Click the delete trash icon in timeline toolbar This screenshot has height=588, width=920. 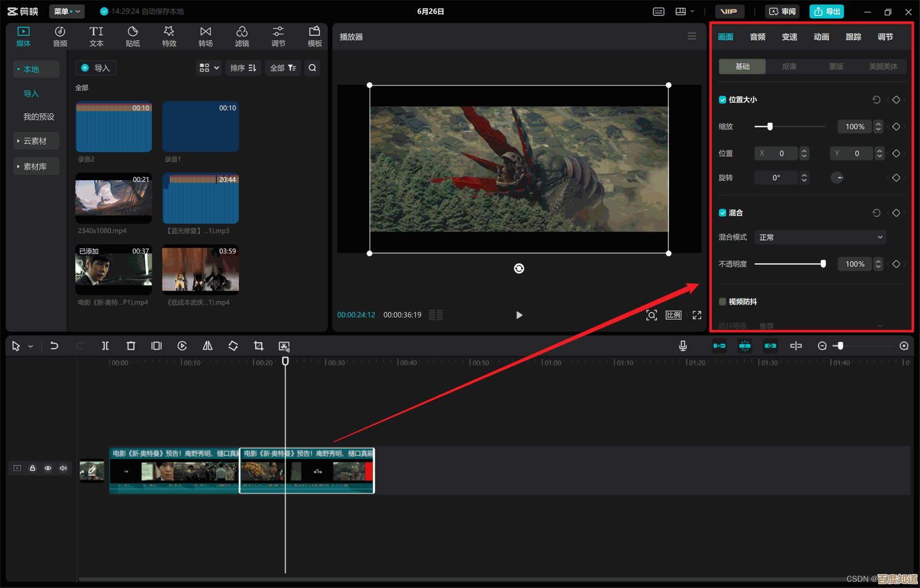click(x=131, y=346)
